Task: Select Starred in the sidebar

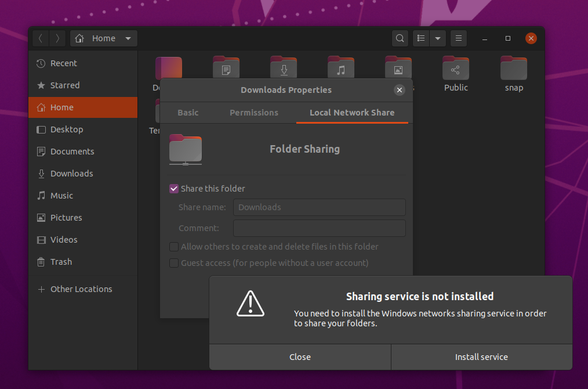Action: (x=64, y=85)
